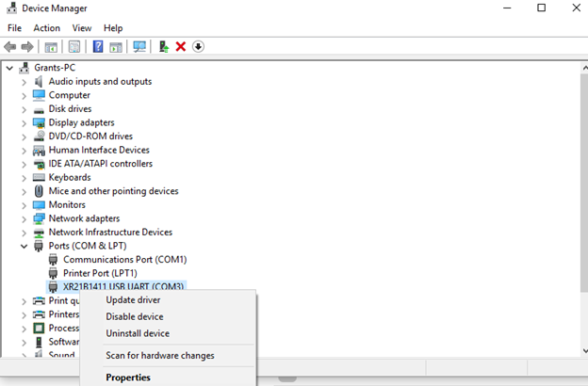The width and height of the screenshot is (588, 386).
Task: Click the Back arrow toolbar icon
Action: (10, 47)
